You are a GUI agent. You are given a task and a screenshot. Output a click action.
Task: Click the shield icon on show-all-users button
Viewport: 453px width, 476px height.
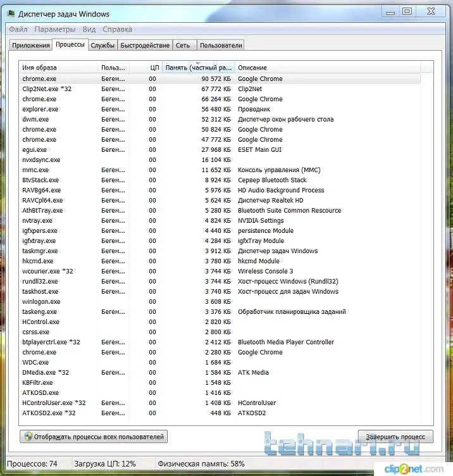[28, 437]
